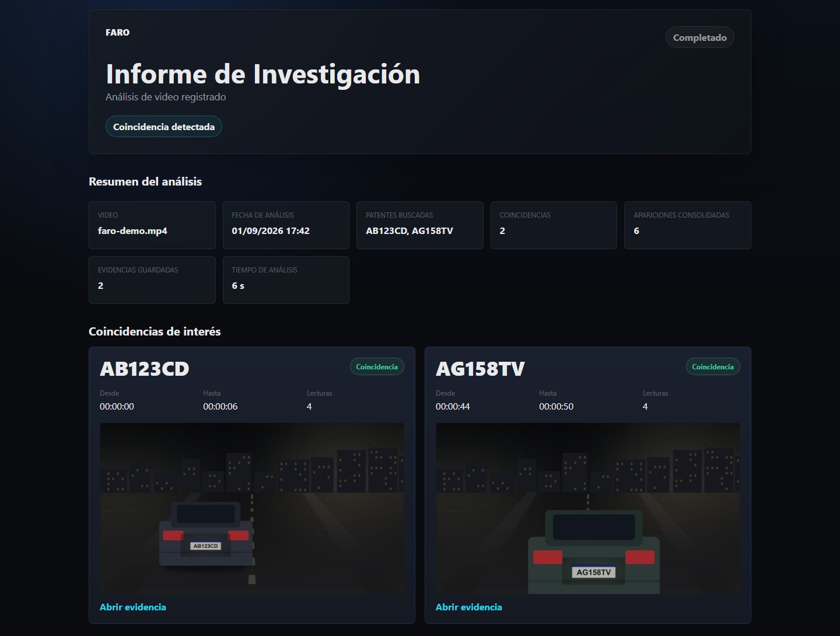Open evidence link for AG158TV
The height and width of the screenshot is (636, 840).
[469, 607]
